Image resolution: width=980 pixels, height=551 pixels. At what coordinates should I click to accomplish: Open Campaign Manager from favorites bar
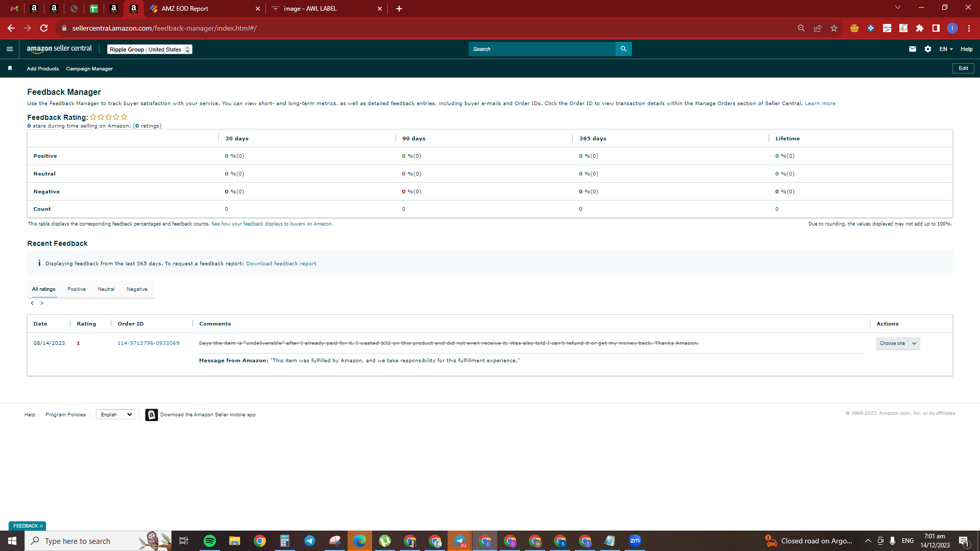coord(89,69)
